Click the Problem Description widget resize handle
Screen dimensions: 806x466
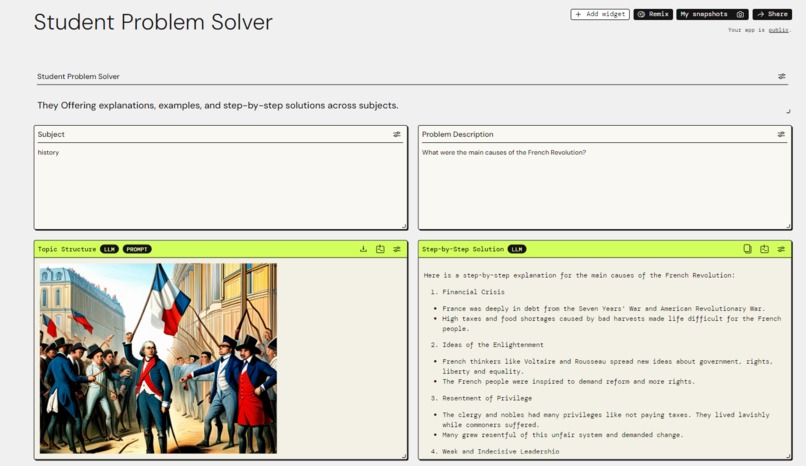789,226
